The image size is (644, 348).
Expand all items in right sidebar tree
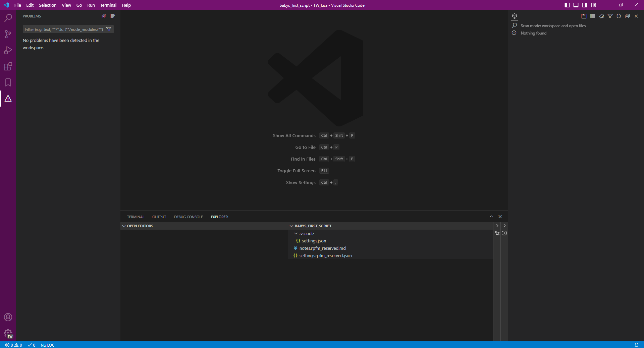click(x=628, y=16)
